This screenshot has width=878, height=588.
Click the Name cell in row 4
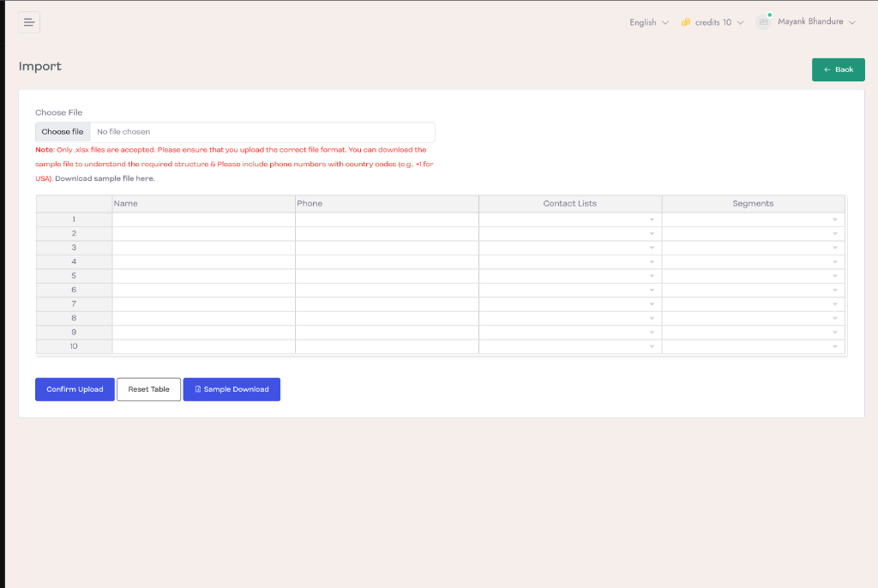[204, 262]
